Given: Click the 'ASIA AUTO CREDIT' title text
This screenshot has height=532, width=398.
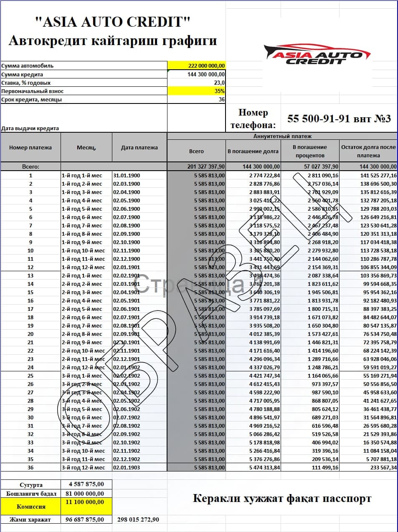Looking at the screenshot, I should [113, 22].
